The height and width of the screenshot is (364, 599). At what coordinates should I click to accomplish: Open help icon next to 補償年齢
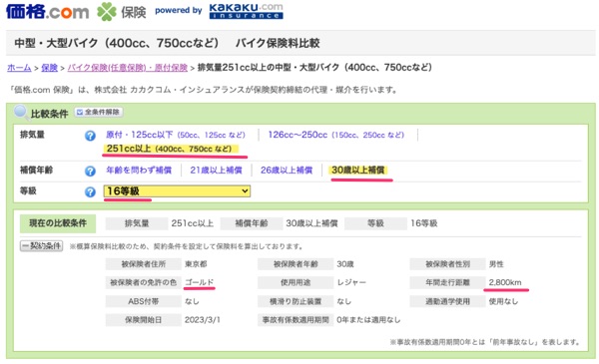point(90,171)
